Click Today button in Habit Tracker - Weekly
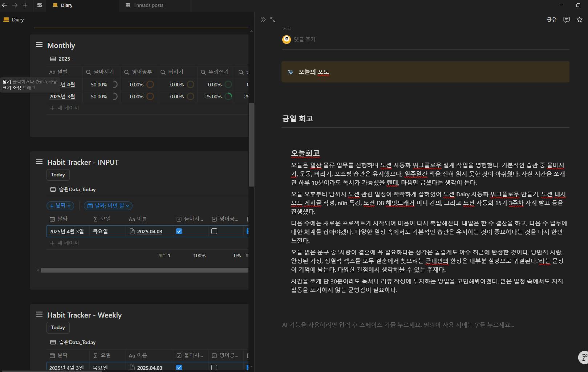Viewport: 588px width, 372px height. 58,328
